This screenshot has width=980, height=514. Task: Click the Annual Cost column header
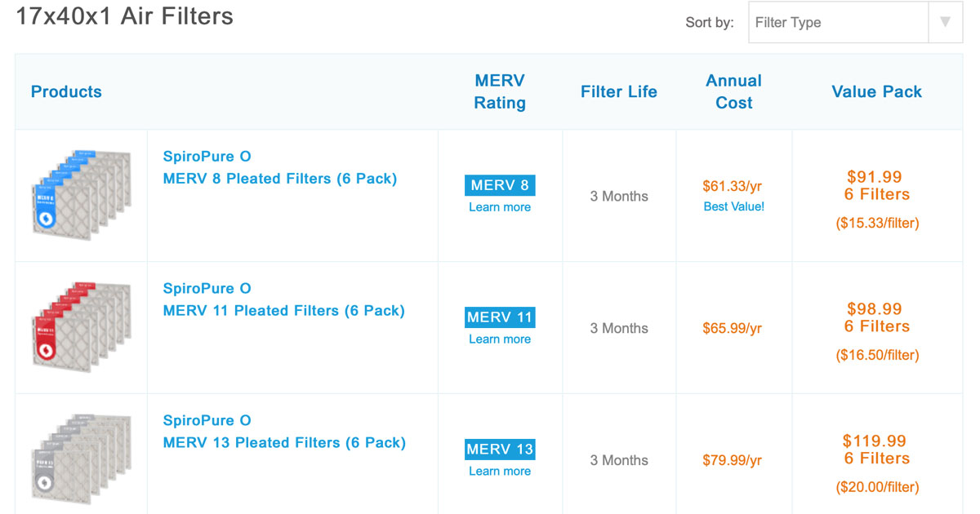(733, 91)
